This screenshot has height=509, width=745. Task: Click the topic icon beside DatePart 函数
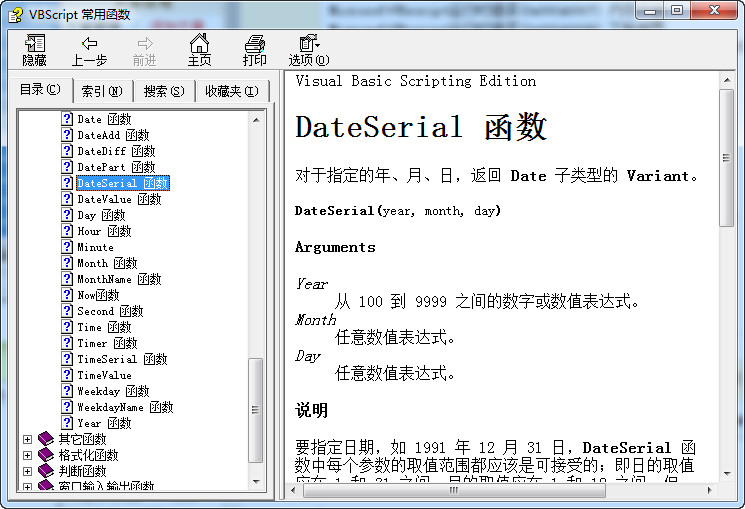click(67, 167)
